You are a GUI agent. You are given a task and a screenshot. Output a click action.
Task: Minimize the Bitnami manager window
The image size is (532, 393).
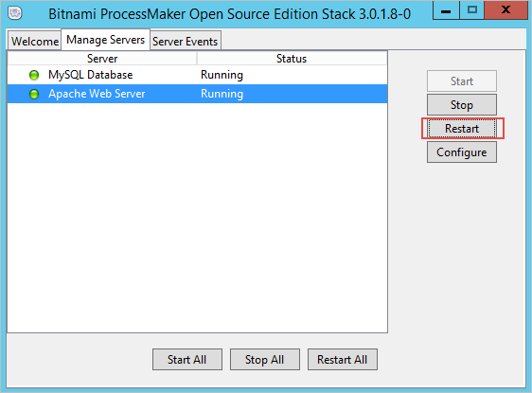(446, 10)
